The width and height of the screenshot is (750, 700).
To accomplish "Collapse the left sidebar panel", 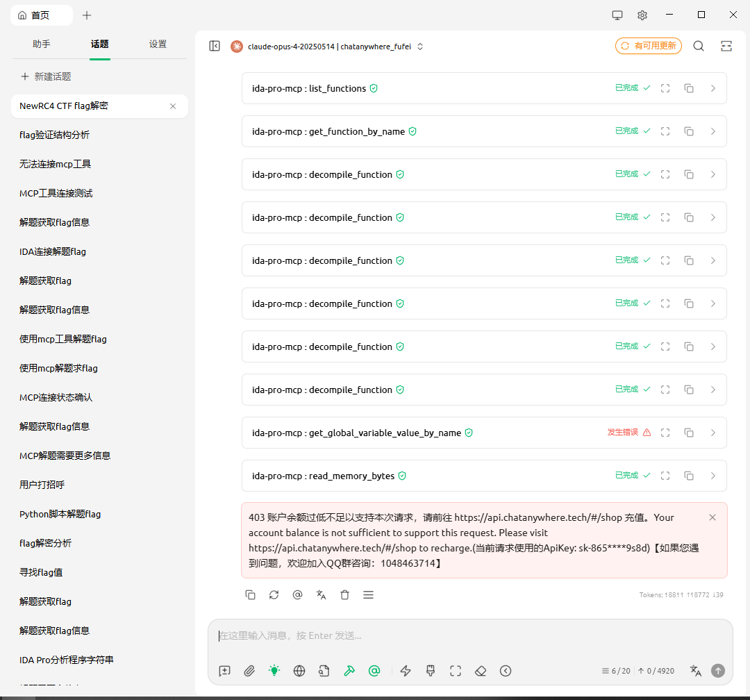I will [x=215, y=46].
